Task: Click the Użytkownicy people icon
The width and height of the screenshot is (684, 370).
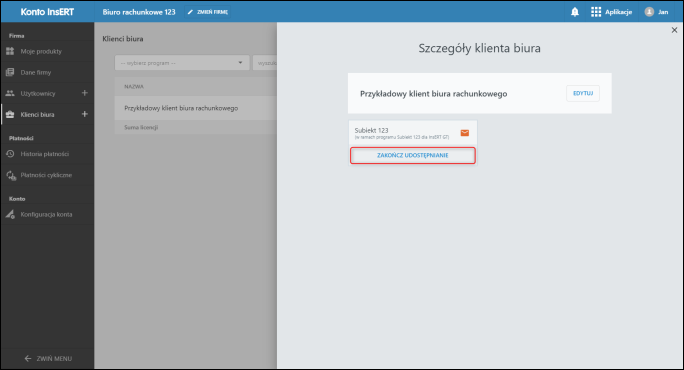Action: tap(10, 93)
